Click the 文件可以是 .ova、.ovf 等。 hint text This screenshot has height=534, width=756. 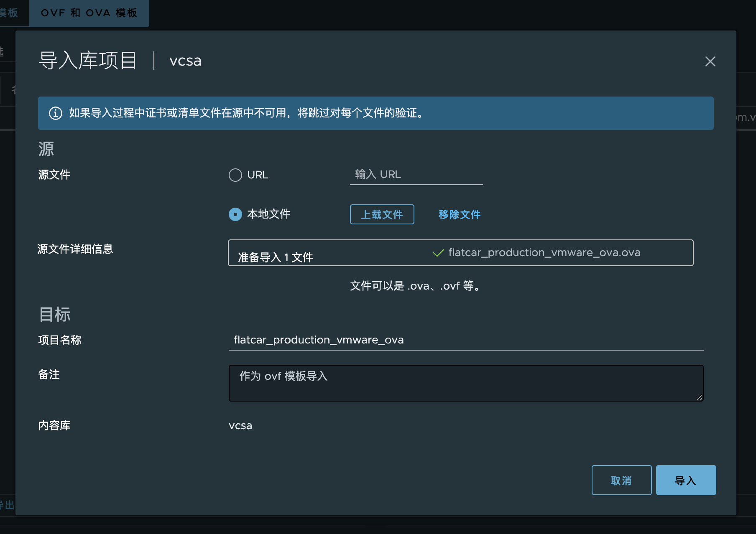point(416,286)
